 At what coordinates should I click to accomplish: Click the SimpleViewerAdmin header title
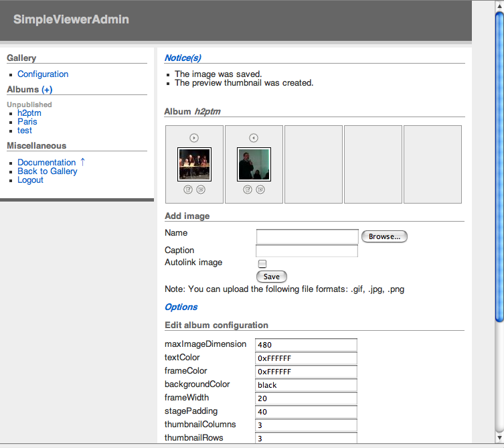click(x=71, y=19)
